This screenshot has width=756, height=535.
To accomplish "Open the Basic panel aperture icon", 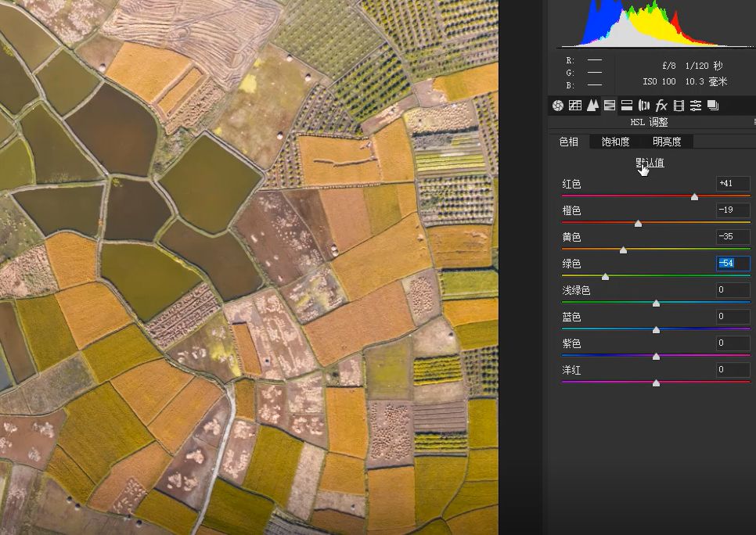I will click(558, 106).
